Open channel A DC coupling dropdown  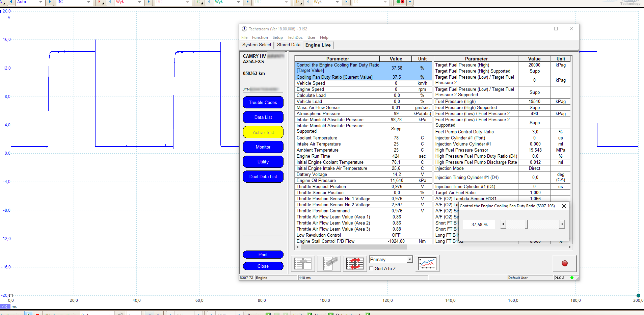tap(75, 2)
